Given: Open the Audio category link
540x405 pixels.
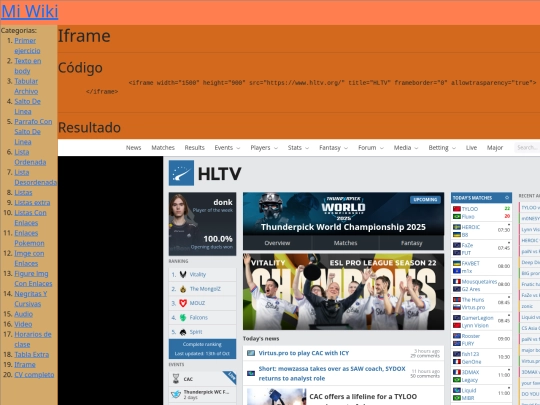Looking at the screenshot, I should [x=23, y=314].
